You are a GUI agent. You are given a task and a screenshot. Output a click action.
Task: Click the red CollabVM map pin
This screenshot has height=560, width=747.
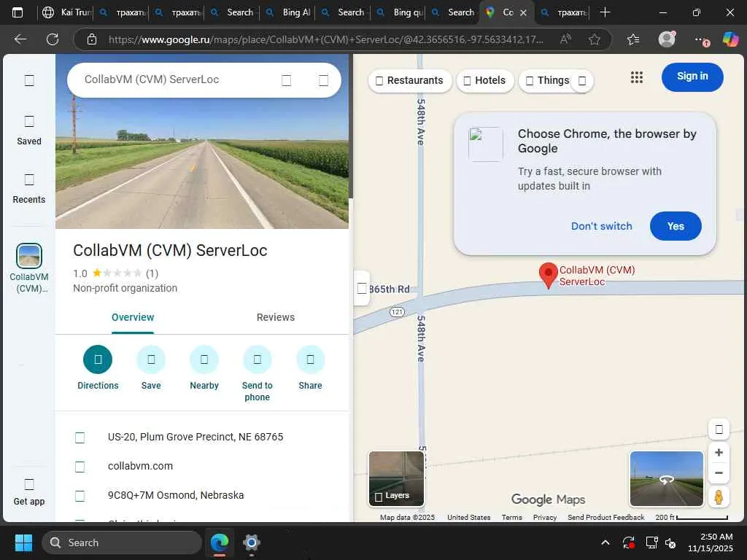coord(548,275)
